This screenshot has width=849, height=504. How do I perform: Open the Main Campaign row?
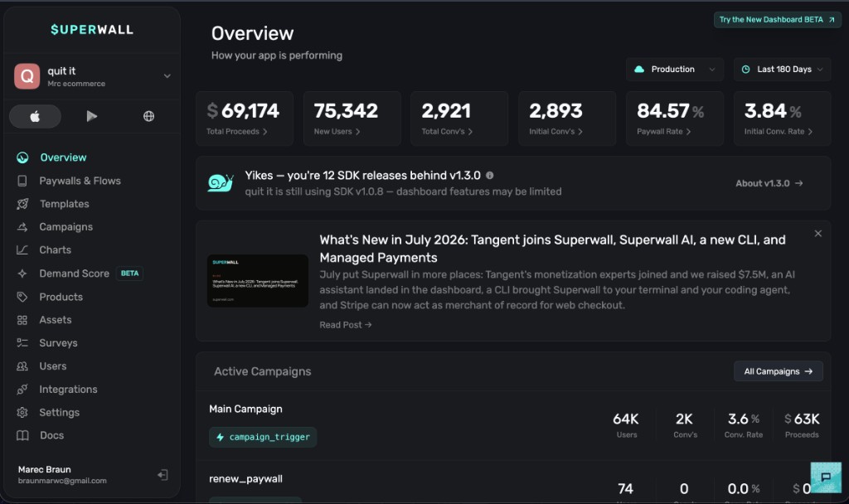pos(513,426)
